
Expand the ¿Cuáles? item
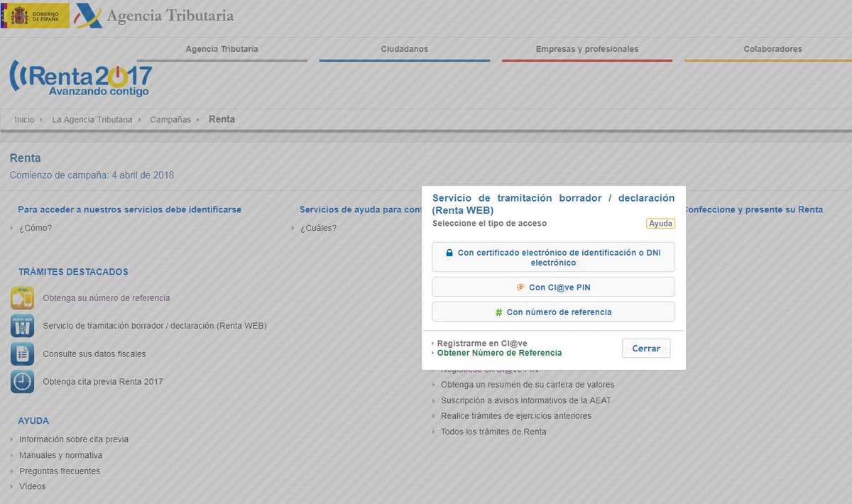pyautogui.click(x=317, y=228)
